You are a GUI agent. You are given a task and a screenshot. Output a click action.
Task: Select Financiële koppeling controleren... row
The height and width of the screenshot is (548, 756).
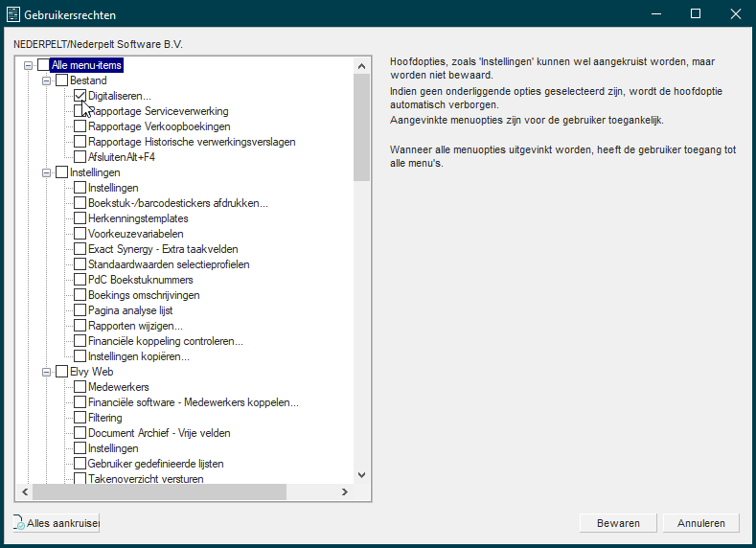166,341
